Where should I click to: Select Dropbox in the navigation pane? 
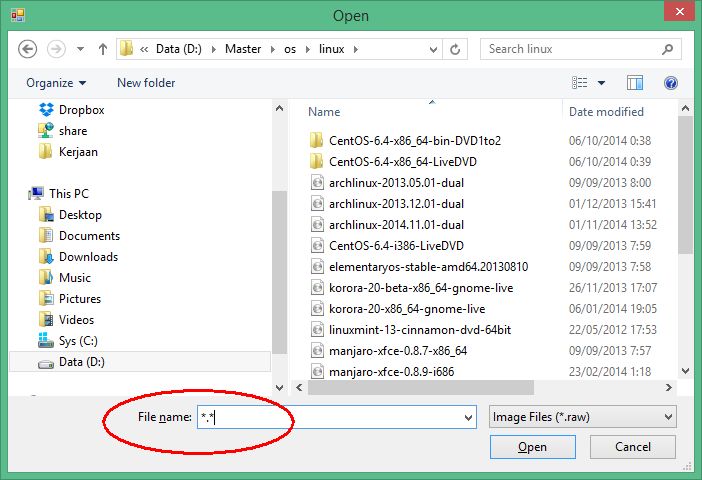pos(80,110)
